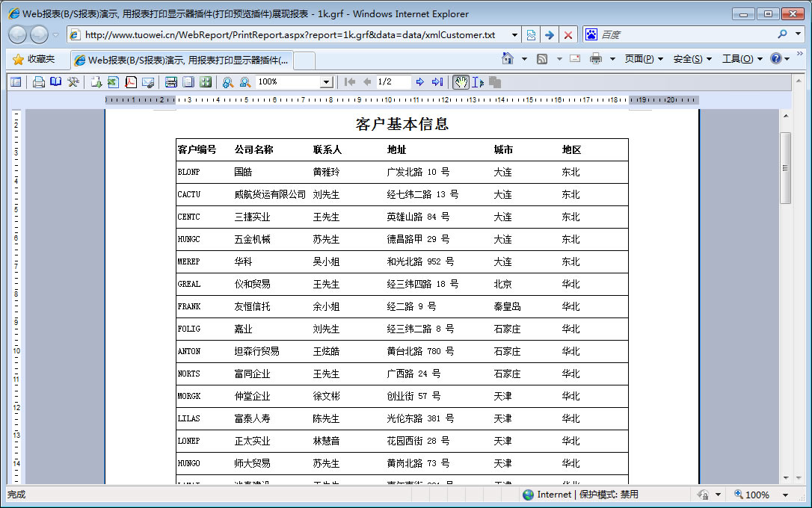Toggle the hand pan tool
Viewport: 812px width, 508px height.
click(x=461, y=82)
